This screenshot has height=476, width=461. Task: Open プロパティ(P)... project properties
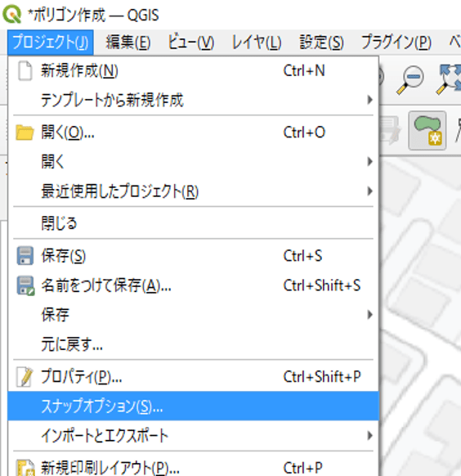point(193,377)
